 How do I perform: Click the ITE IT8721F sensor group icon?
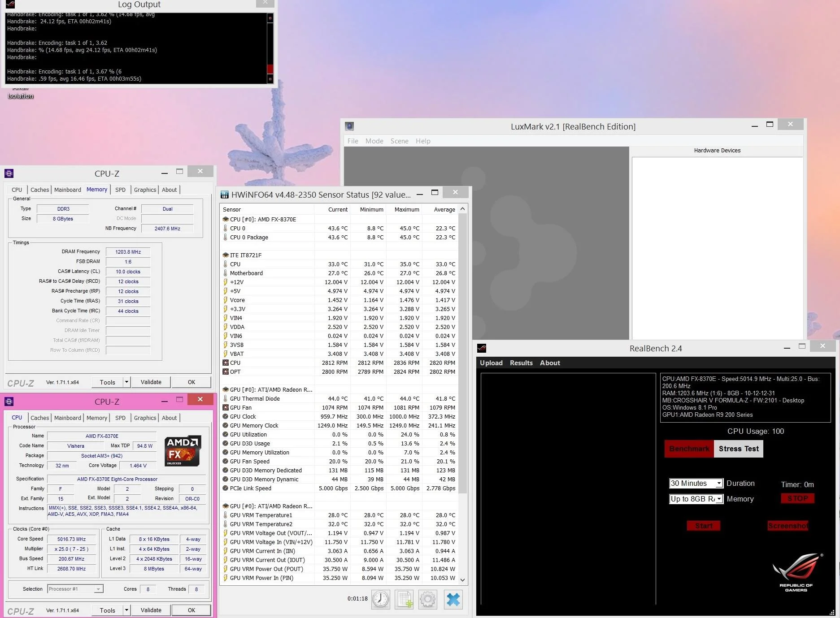tap(226, 255)
